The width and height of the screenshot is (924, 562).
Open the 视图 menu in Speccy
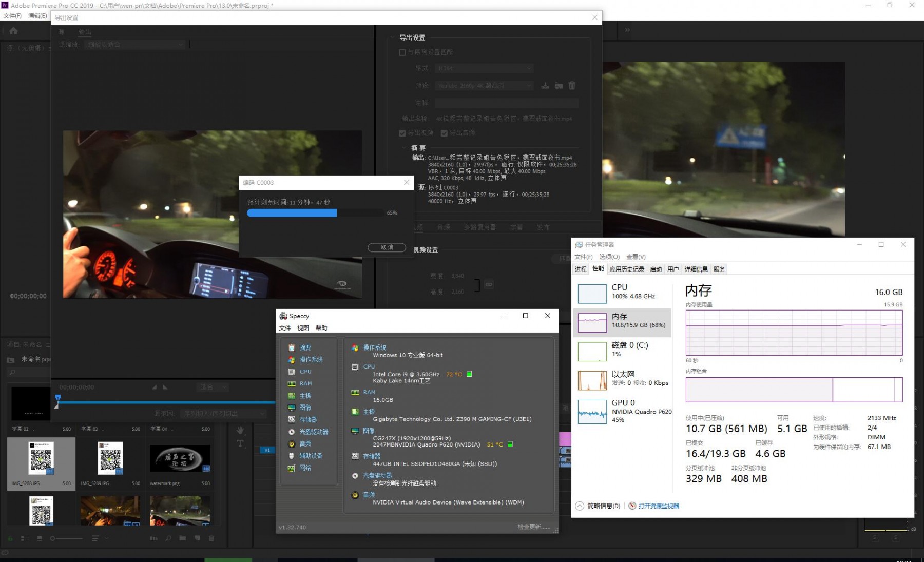(x=303, y=328)
